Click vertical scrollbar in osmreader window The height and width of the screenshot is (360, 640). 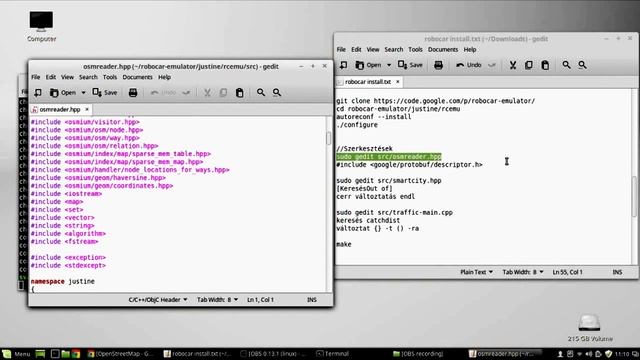click(329, 138)
